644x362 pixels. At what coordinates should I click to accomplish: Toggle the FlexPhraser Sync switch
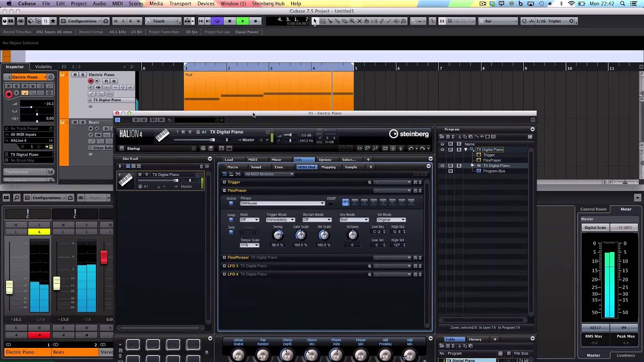pyautogui.click(x=231, y=232)
